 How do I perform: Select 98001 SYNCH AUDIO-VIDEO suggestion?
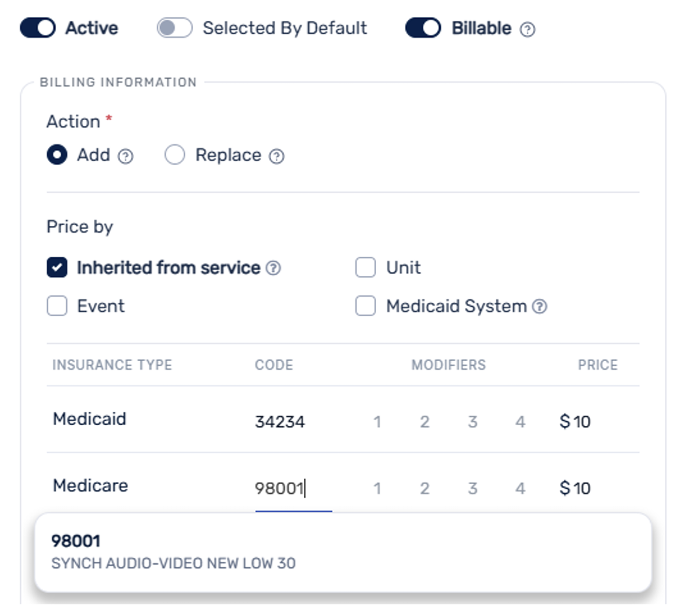343,552
